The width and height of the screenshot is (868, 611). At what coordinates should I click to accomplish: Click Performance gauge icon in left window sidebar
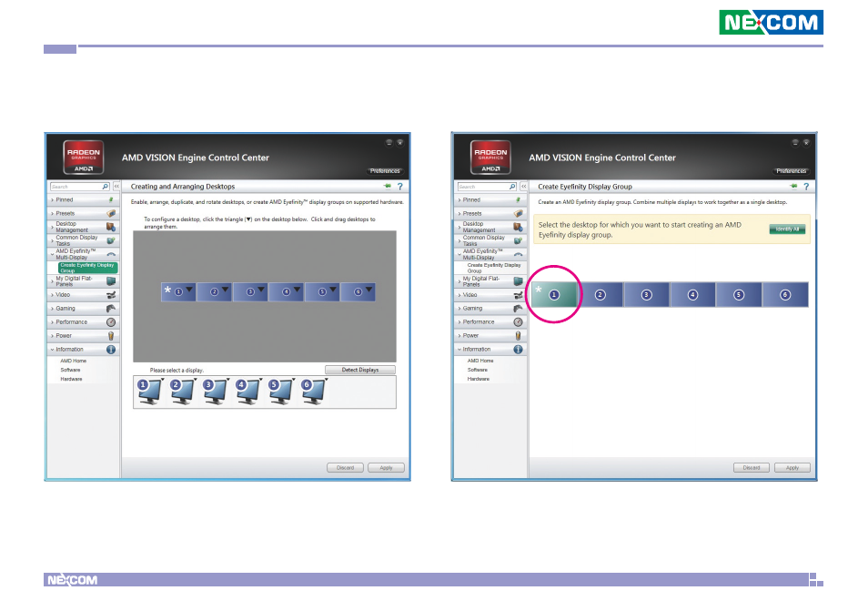pos(111,321)
